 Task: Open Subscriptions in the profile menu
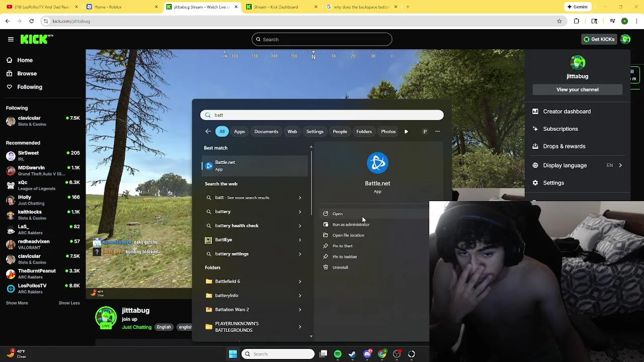[560, 129]
